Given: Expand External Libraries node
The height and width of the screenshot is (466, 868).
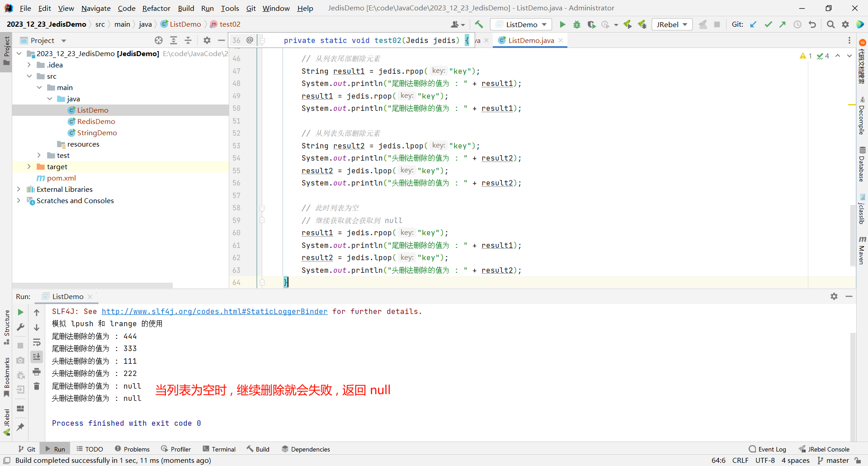Looking at the screenshot, I should coord(19,189).
